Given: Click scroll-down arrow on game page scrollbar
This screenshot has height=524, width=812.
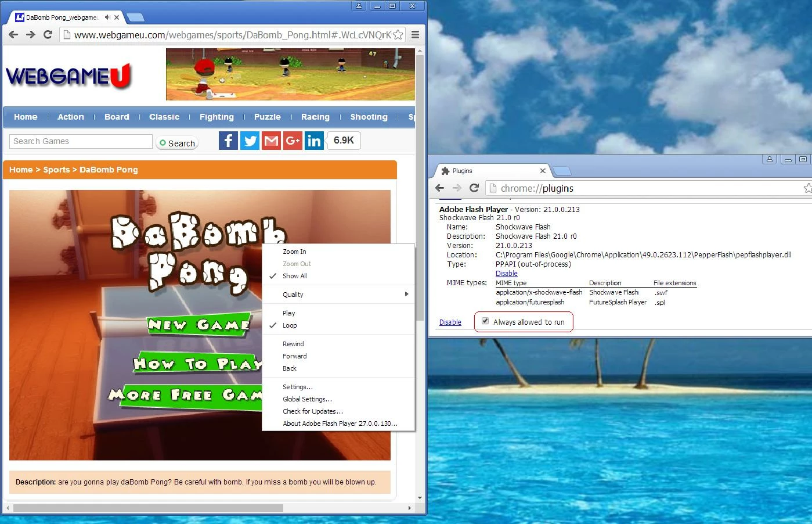Looking at the screenshot, I should [x=420, y=498].
